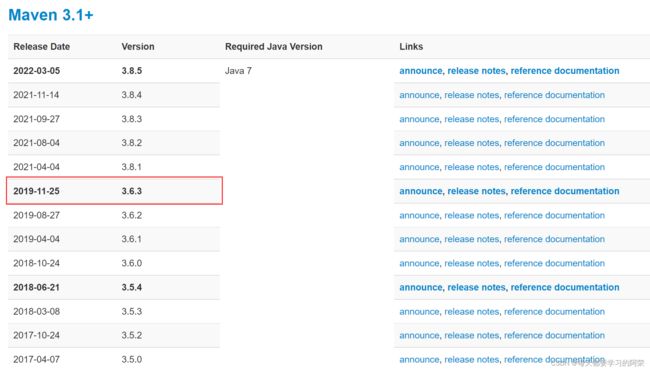
Task: Select the release date 2019-11-25
Action: (x=36, y=191)
